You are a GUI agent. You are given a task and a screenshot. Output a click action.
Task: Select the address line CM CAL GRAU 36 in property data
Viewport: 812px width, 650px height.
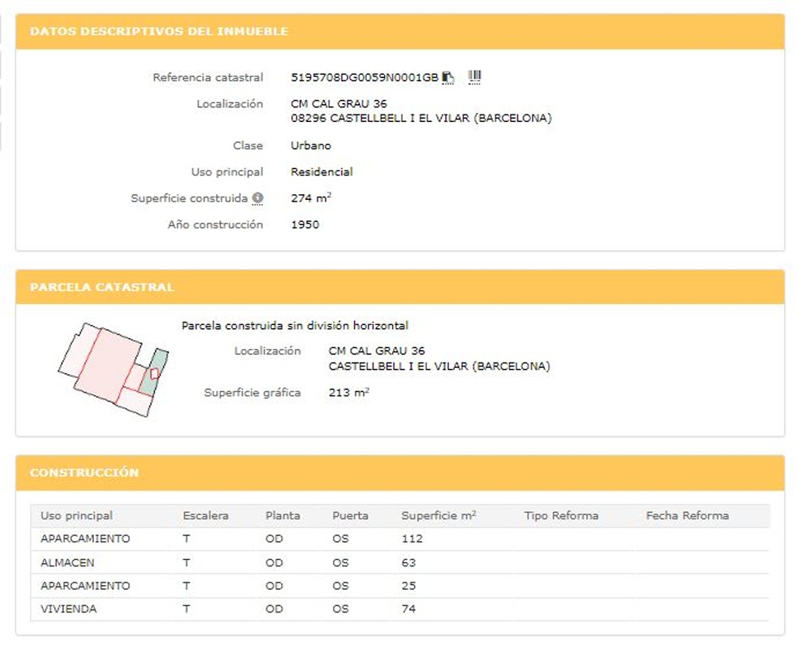(339, 104)
